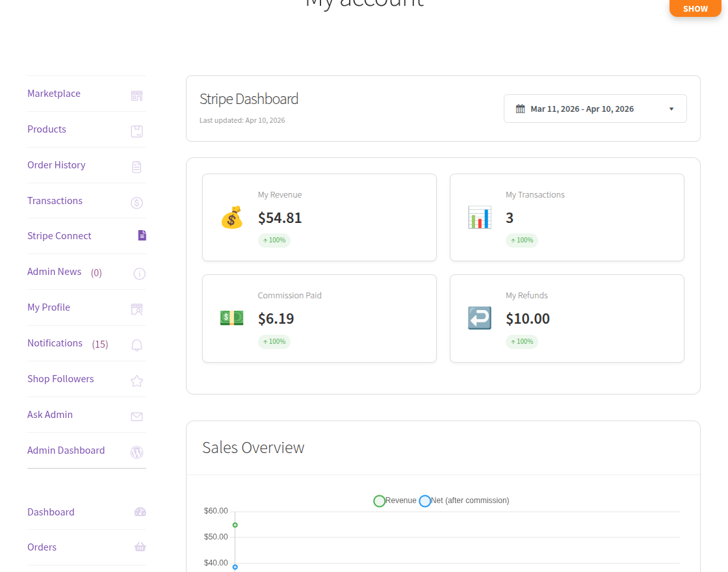The image size is (728, 572).
Task: Click the Admin News info circle icon
Action: click(139, 274)
